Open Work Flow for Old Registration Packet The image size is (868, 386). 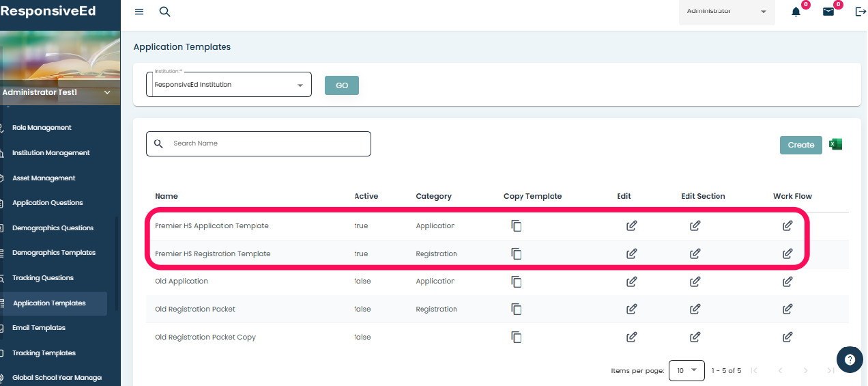pyautogui.click(x=787, y=309)
